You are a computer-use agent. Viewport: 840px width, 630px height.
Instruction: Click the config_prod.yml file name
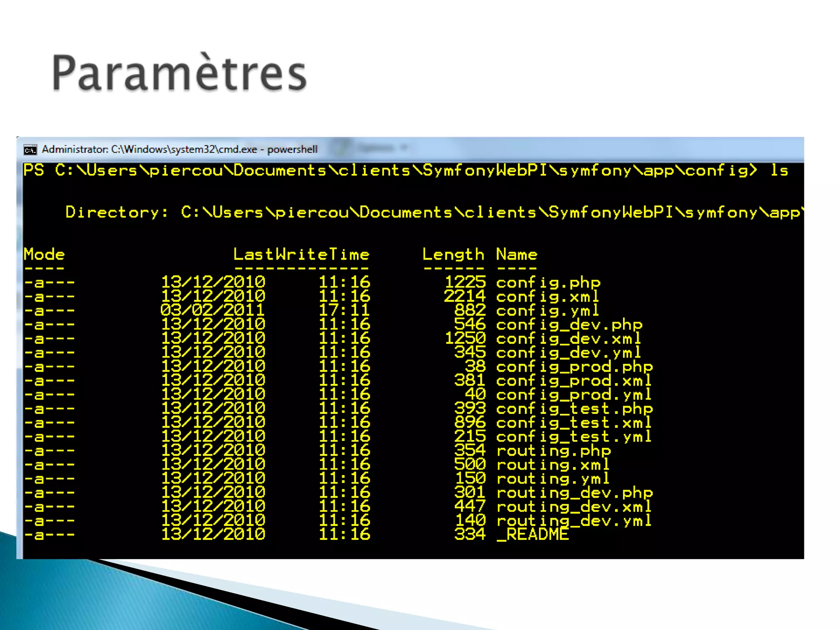(574, 395)
